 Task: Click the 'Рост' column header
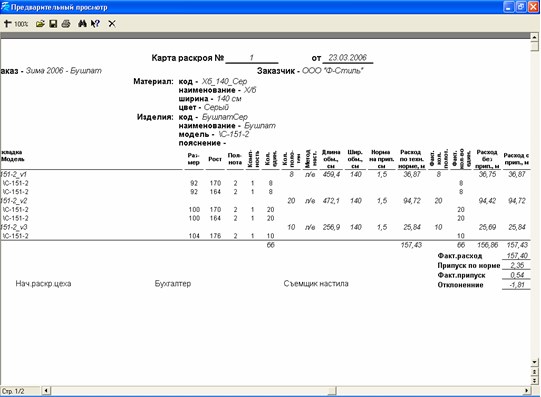tap(215, 159)
